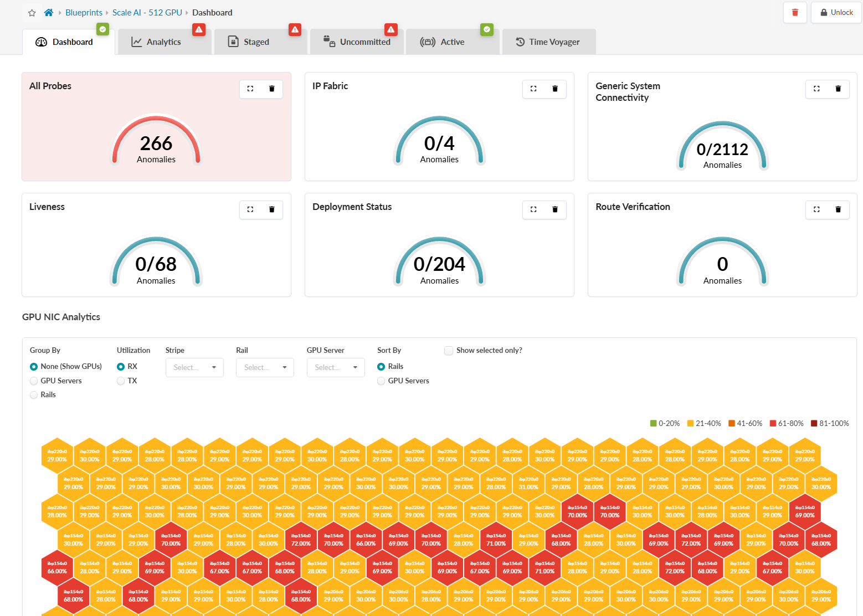This screenshot has height=616, width=863.
Task: Expand the All Probes widget to fullscreen
Action: click(250, 89)
